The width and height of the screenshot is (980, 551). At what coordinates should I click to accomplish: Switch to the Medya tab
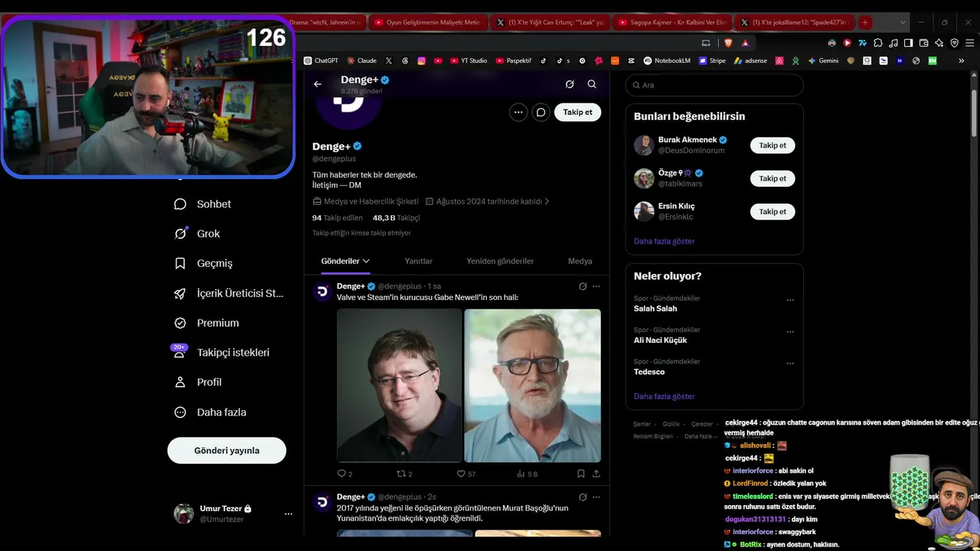click(580, 261)
